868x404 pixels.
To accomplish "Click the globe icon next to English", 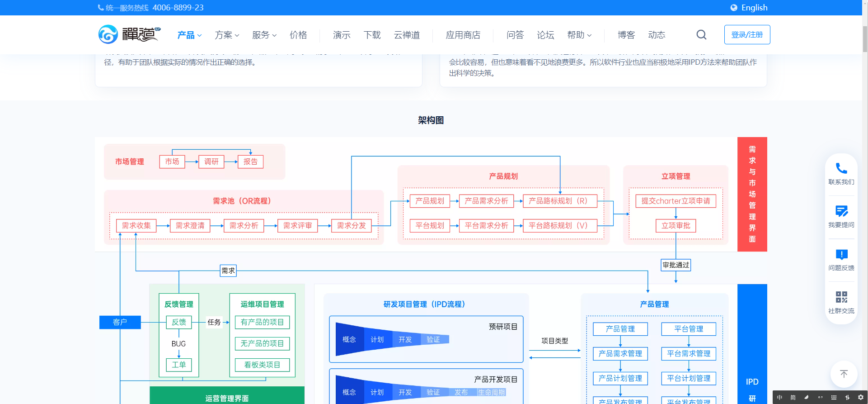I will (734, 8).
